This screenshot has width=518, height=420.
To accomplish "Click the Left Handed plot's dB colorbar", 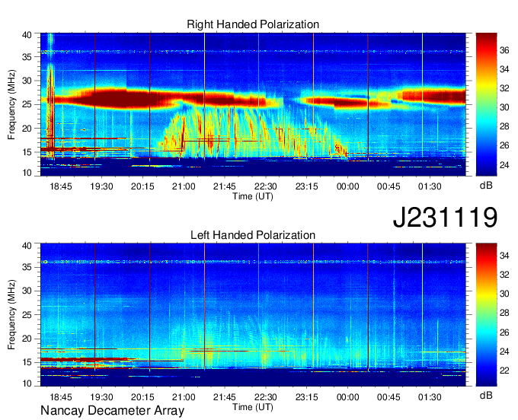I will (x=486, y=315).
